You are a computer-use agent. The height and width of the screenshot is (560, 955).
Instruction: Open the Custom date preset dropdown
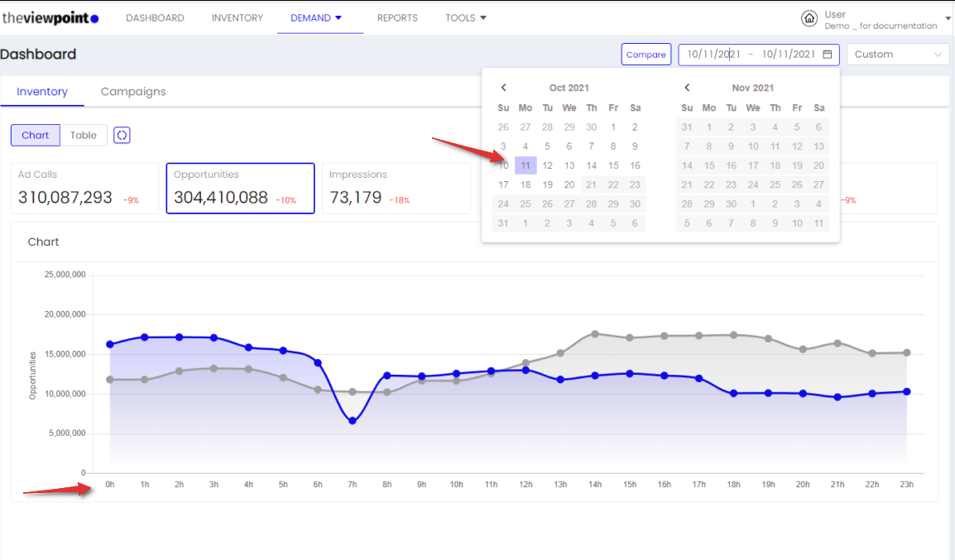coord(898,54)
